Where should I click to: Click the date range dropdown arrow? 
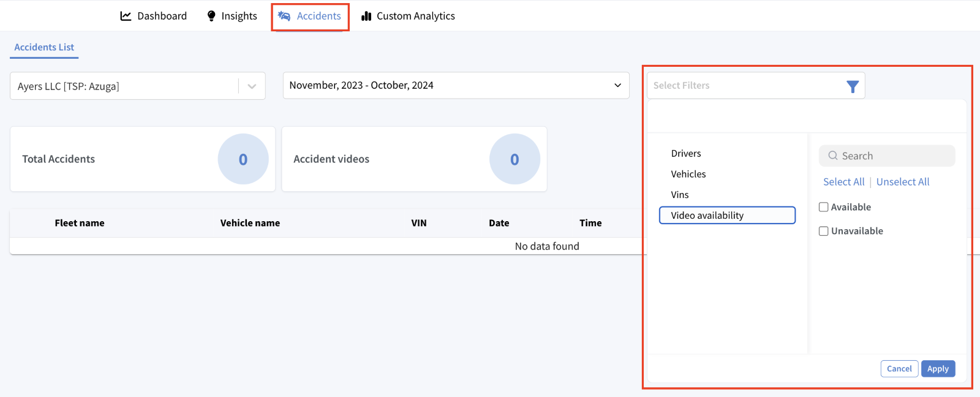click(x=617, y=85)
